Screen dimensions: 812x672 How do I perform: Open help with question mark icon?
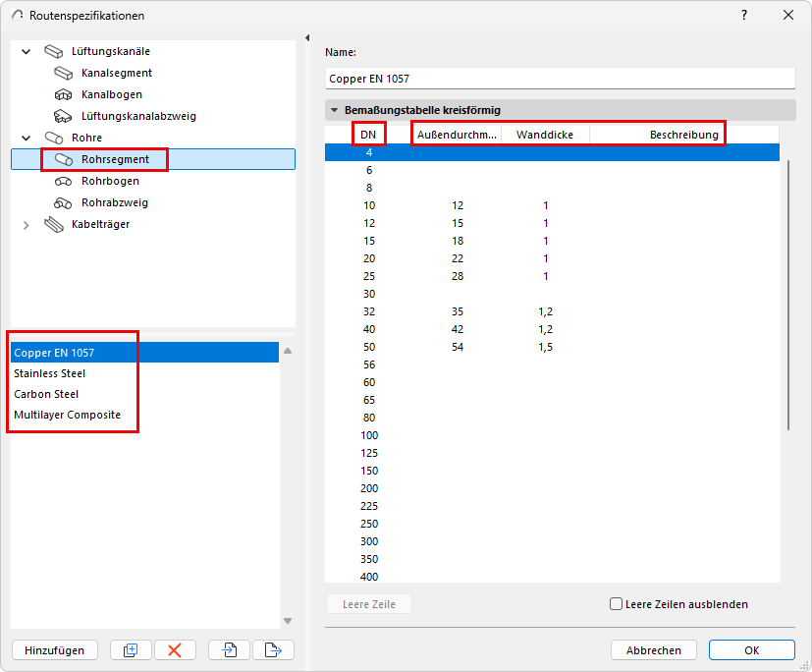[x=744, y=15]
